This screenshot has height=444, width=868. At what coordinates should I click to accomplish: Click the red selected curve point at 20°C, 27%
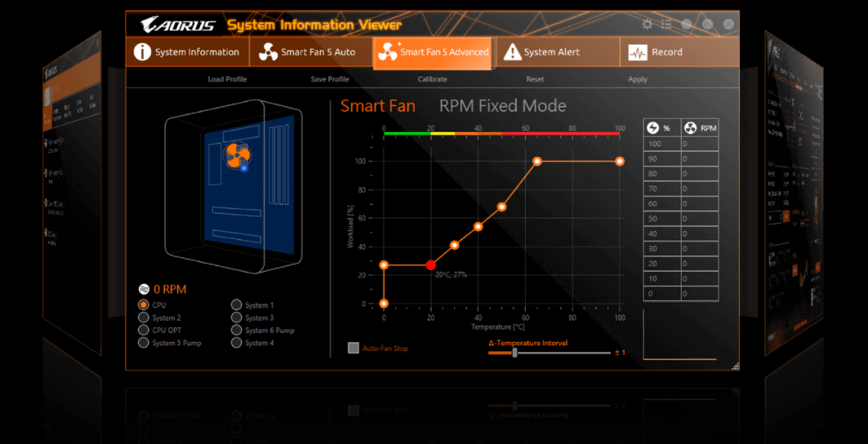point(430,265)
